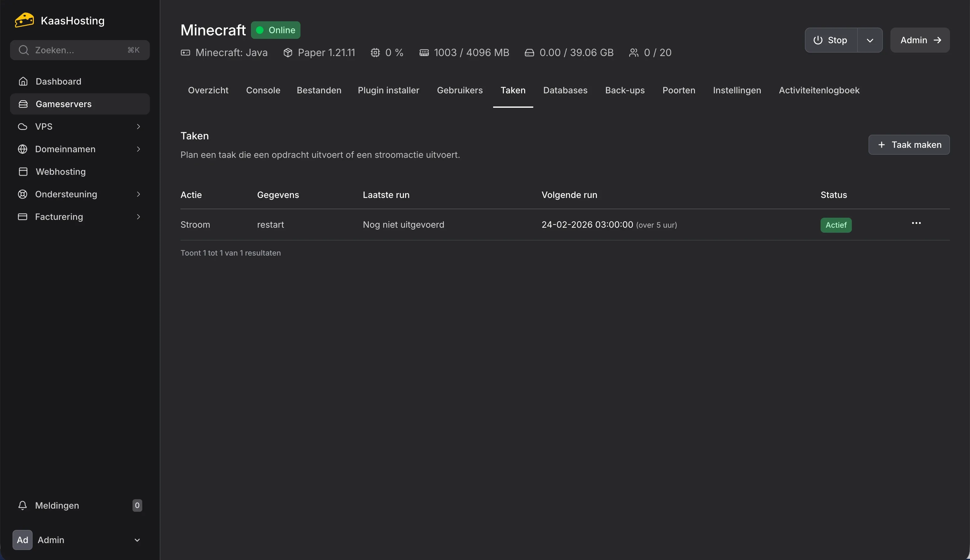Open Dashboard via the home icon
Screen dimensions: 970x560
[x=23, y=81]
